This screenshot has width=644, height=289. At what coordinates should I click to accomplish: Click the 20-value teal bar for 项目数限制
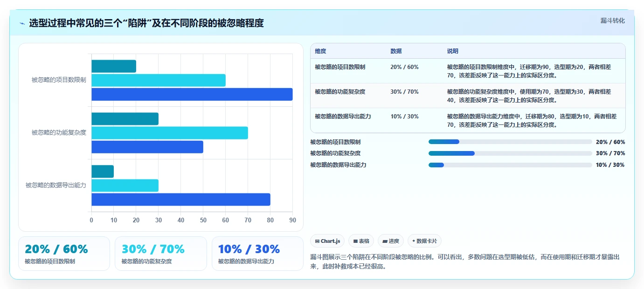pos(114,66)
